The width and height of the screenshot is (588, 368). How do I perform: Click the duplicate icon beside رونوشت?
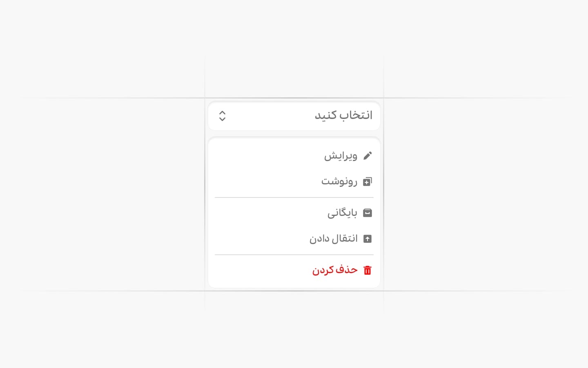point(367,182)
